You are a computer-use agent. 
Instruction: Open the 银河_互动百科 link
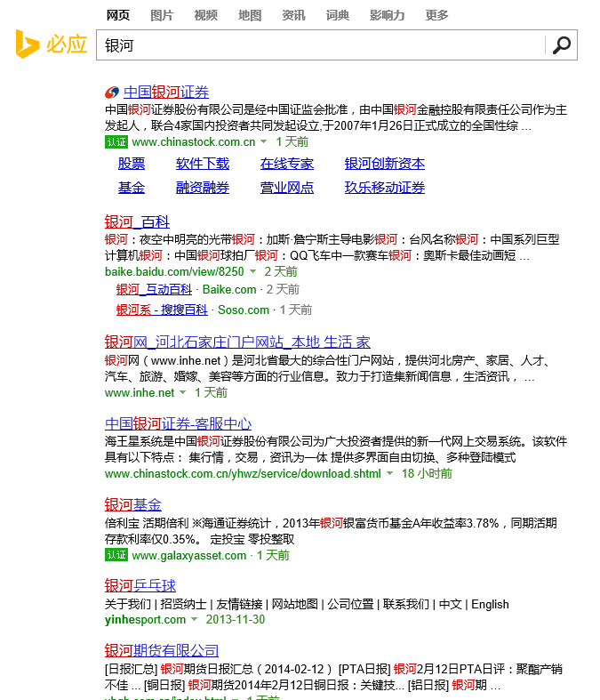pos(154,289)
